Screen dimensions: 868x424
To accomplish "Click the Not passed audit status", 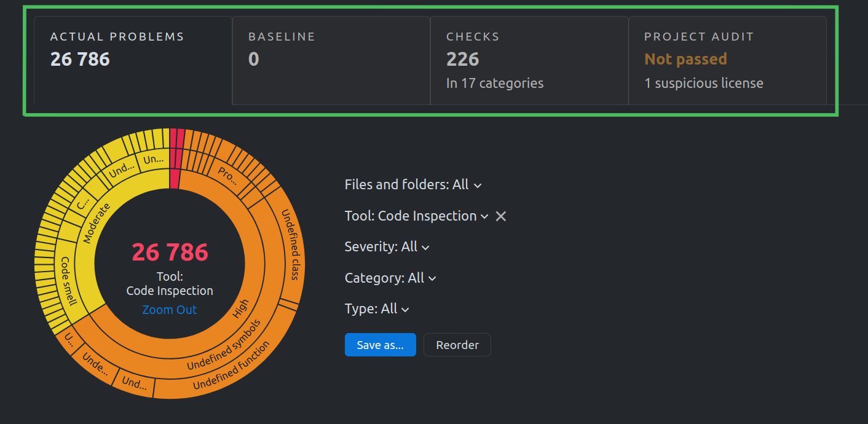I will coord(685,59).
